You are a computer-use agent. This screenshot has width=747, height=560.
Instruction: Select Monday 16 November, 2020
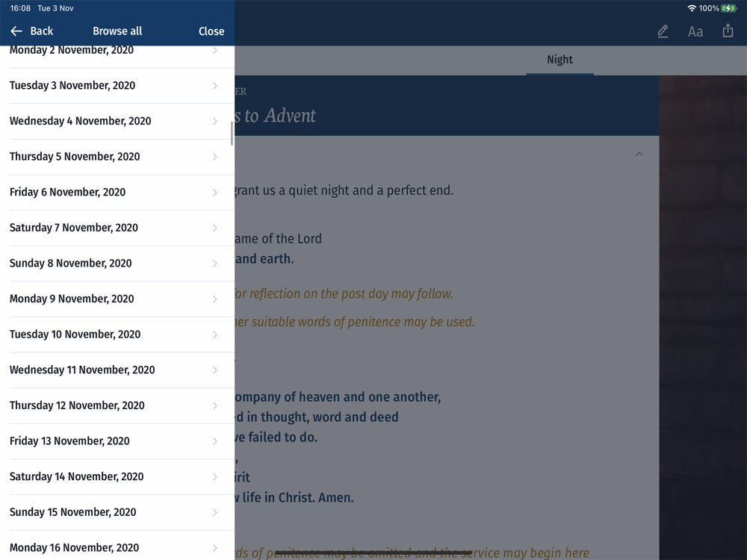coord(117,546)
